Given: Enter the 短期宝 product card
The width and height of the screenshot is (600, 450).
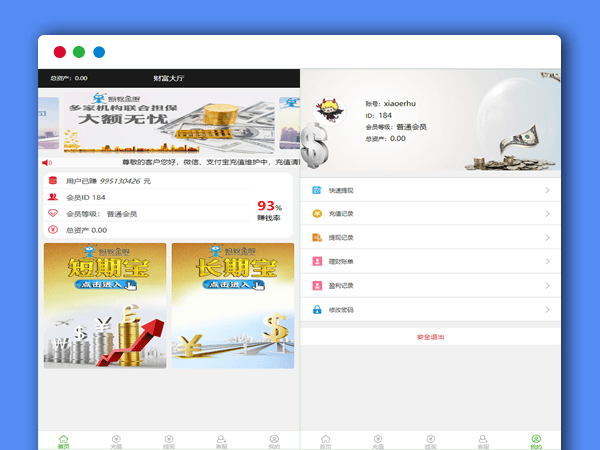Looking at the screenshot, I should pos(105,305).
